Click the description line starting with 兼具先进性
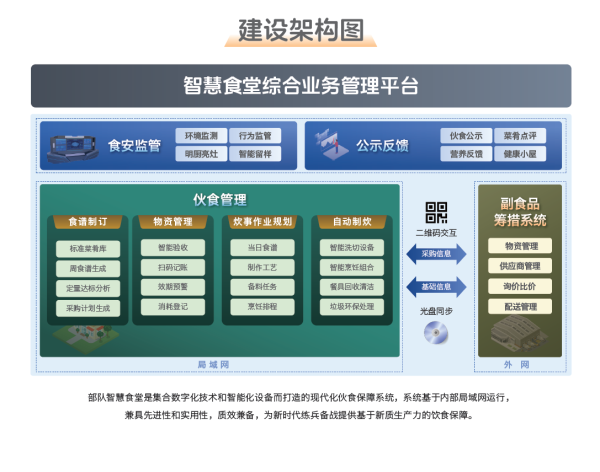 pos(300,415)
